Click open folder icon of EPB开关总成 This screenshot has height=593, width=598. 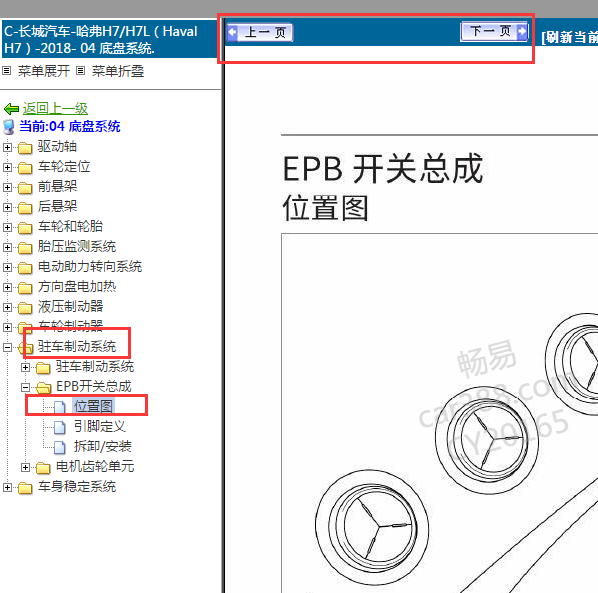43,388
